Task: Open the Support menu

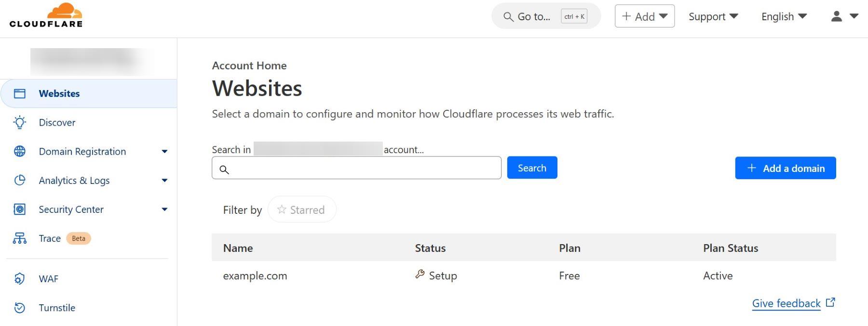Action: point(713,16)
